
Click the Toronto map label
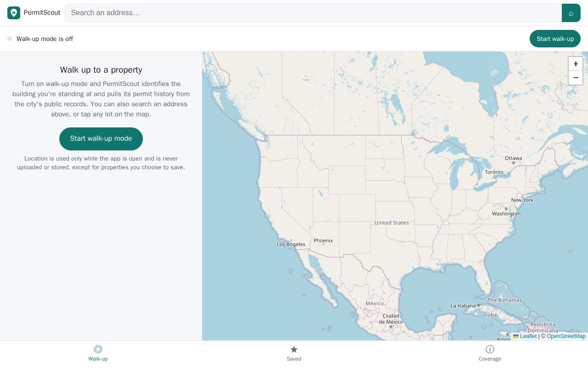494,172
